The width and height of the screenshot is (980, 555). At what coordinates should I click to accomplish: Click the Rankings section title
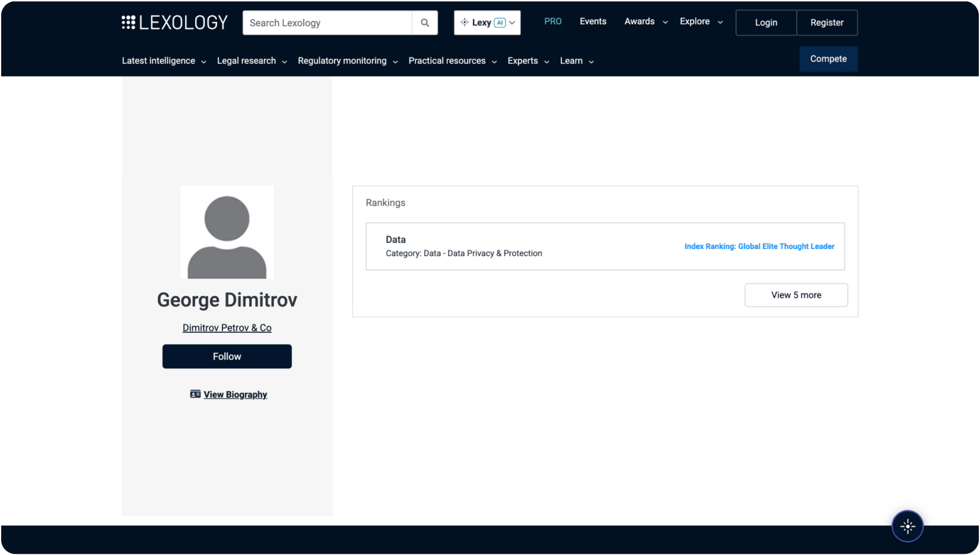[386, 203]
